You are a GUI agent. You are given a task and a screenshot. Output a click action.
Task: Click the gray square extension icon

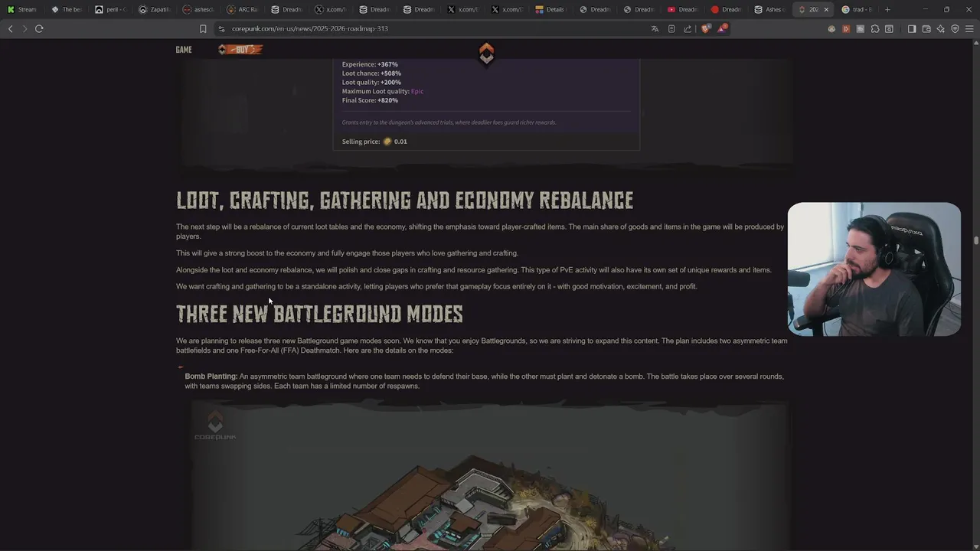tap(861, 28)
